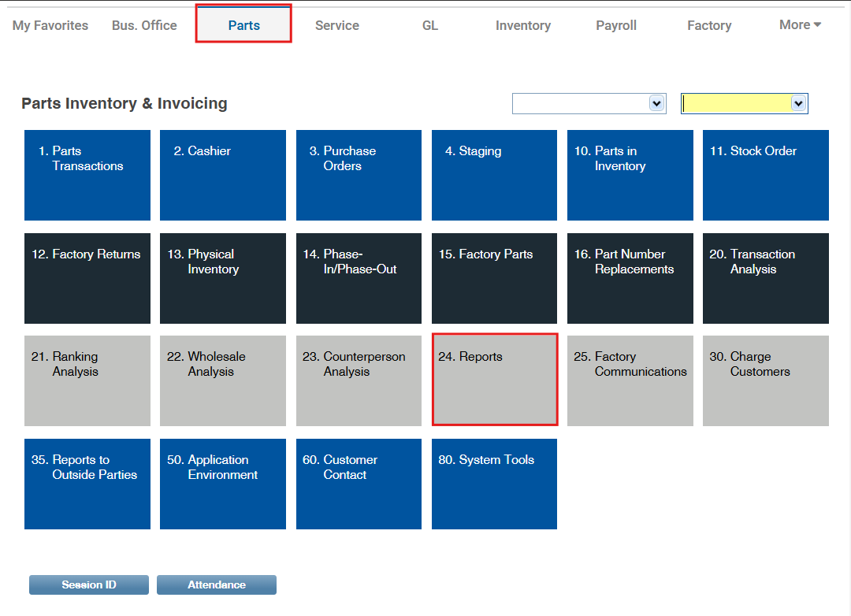Expand the More menu dropdown

click(x=800, y=25)
